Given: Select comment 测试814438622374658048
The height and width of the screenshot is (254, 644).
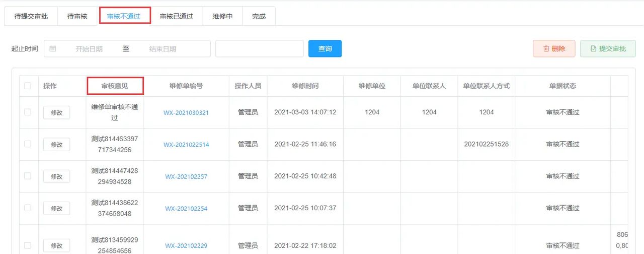Looking at the screenshot, I should click(115, 208).
